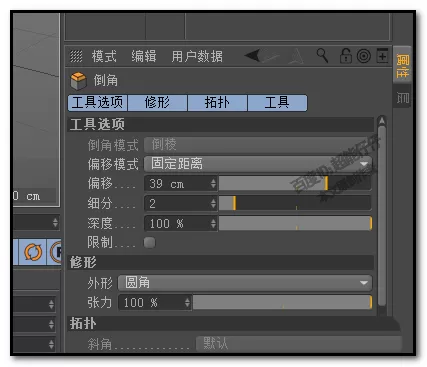Screen dimensions: 427x367
Task: Click the attribute panel vertical scrollbar
Action: pos(382,215)
